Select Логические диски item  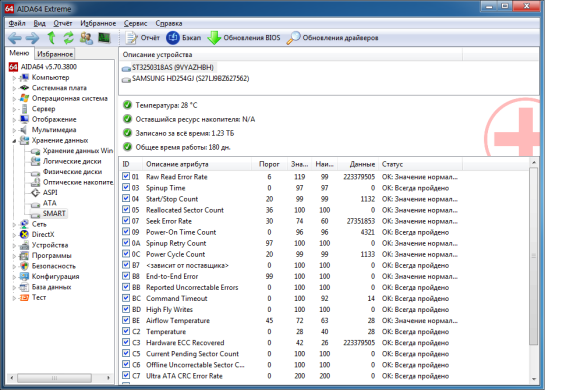(72, 161)
